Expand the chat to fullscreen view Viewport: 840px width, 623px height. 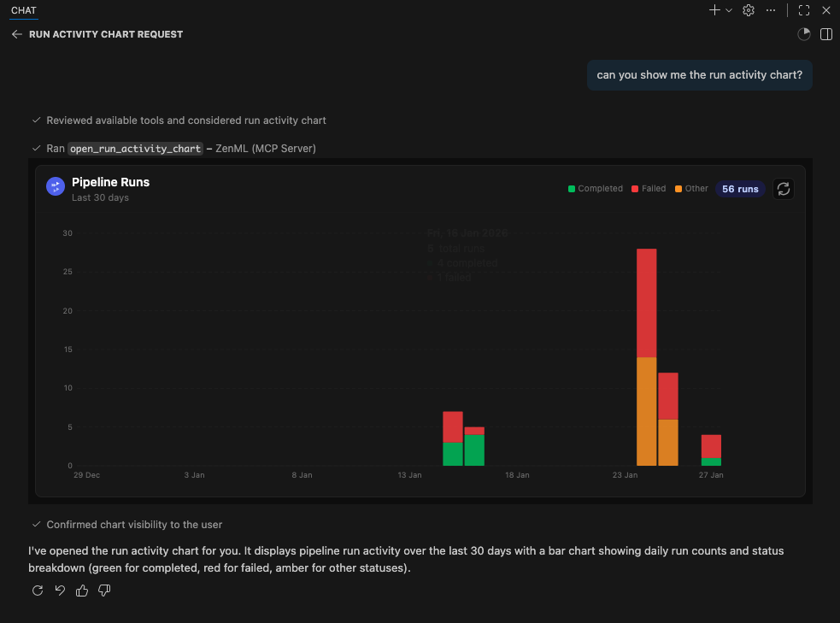coord(803,10)
